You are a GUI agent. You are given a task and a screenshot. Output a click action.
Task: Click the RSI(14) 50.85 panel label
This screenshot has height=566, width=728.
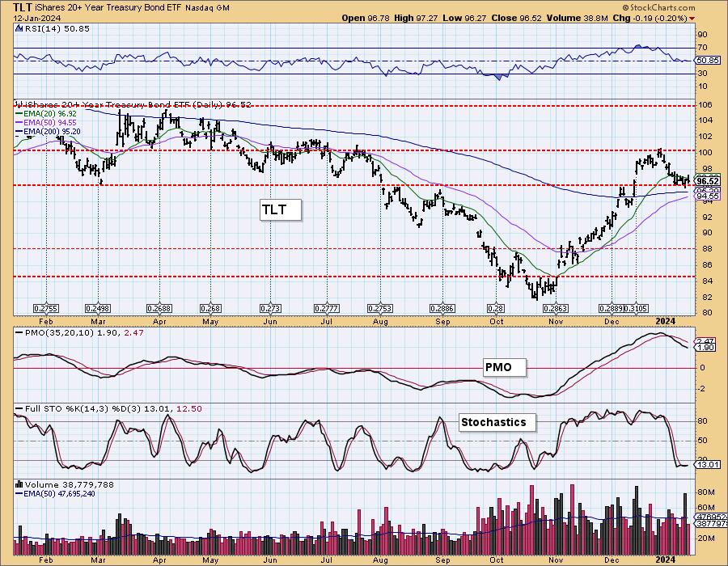coord(57,28)
